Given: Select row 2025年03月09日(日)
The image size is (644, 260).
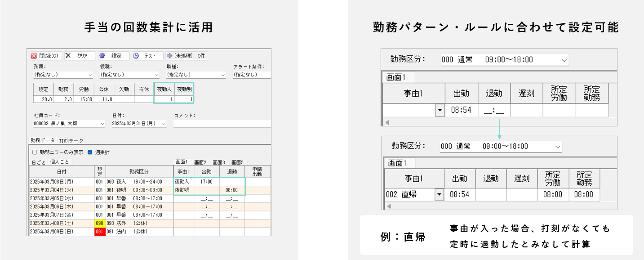Looking at the screenshot, I should tap(150, 232).
